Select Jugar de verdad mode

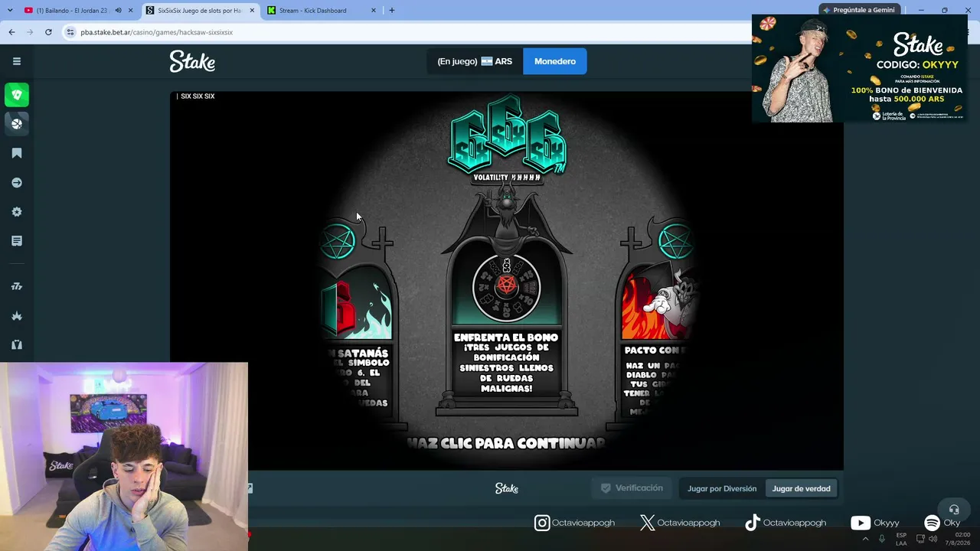click(802, 488)
